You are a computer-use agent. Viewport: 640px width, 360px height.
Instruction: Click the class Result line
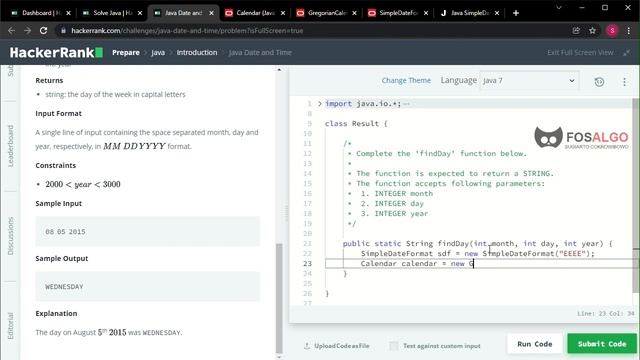coord(356,124)
